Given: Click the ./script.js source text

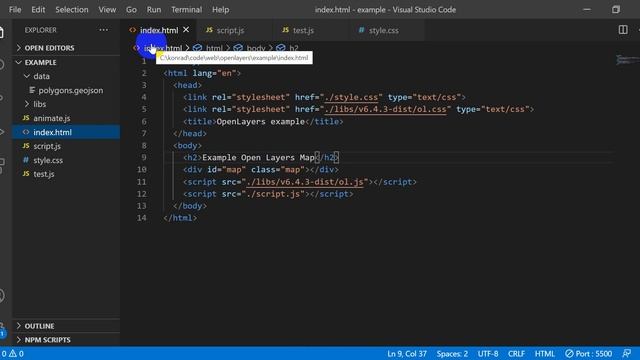Looking at the screenshot, I should click(273, 194).
